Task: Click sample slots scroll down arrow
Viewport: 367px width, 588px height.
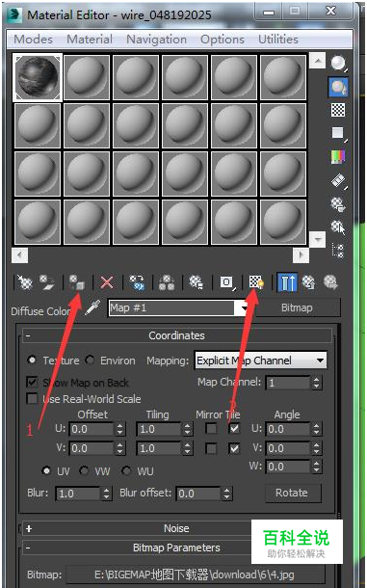Action: [x=318, y=239]
